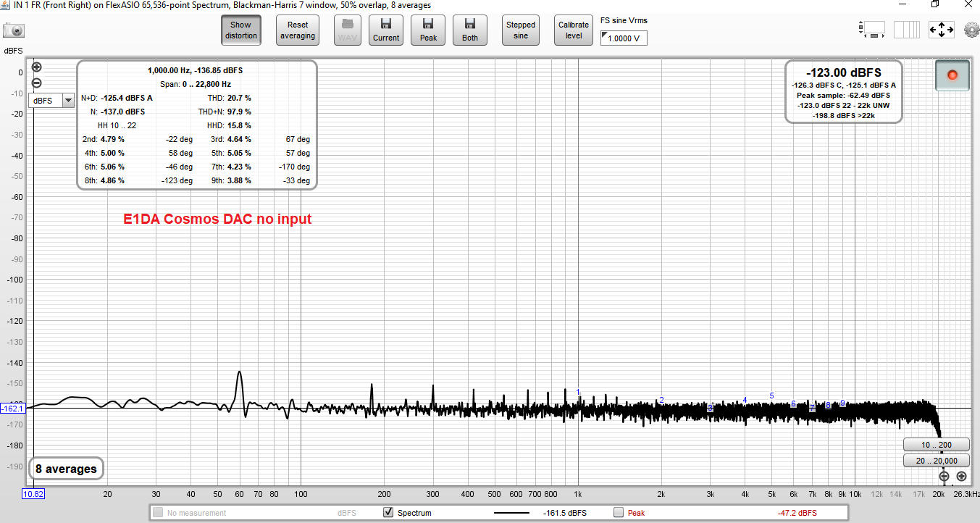Click Reset averaging button
Screen dimensions: 980x523
point(298,30)
